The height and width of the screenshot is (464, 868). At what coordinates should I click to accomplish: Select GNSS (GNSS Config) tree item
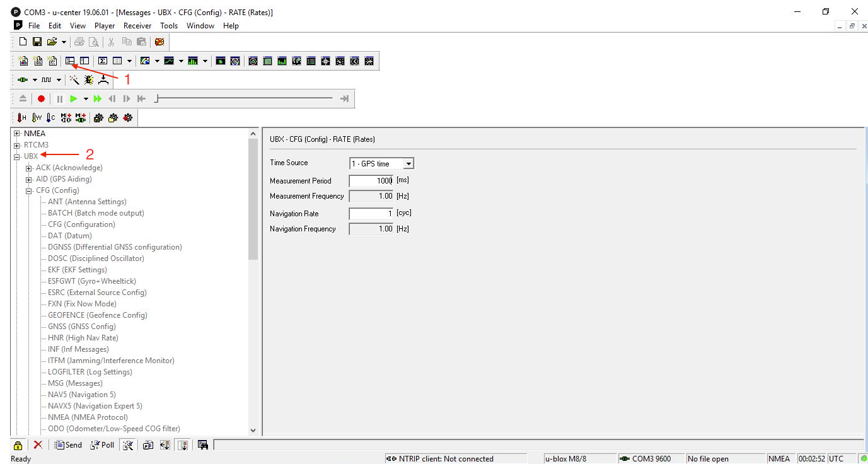coord(82,327)
